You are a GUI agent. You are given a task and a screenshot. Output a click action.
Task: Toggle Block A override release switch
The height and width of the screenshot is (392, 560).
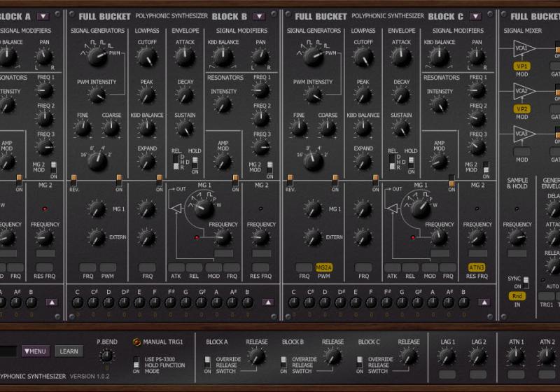click(x=207, y=363)
